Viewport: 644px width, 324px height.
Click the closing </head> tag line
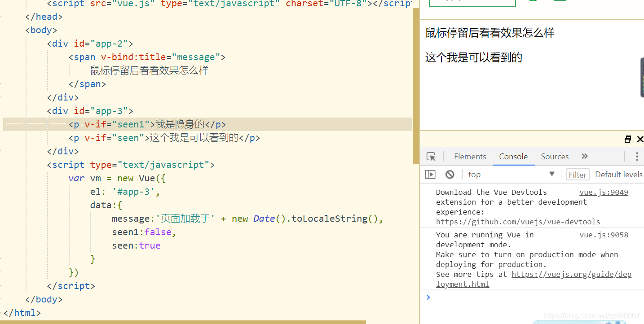pos(44,17)
